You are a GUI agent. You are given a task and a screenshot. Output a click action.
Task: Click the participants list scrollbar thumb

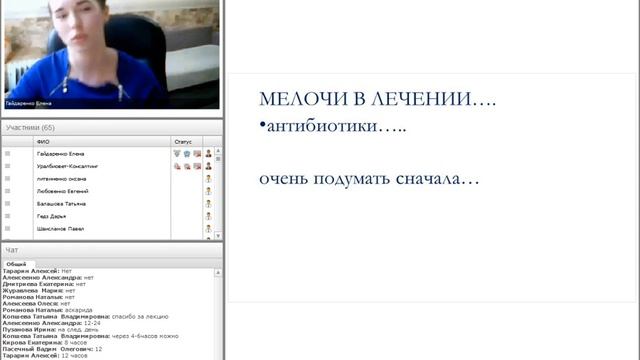click(218, 159)
